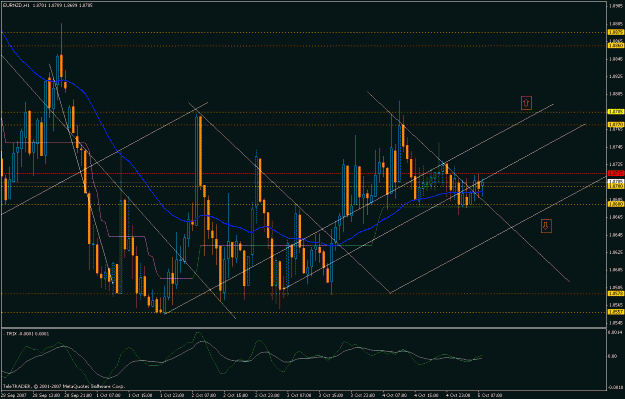Click the TRIX indicator label
Viewport: 625px width, 399px height.
pyautogui.click(x=26, y=334)
